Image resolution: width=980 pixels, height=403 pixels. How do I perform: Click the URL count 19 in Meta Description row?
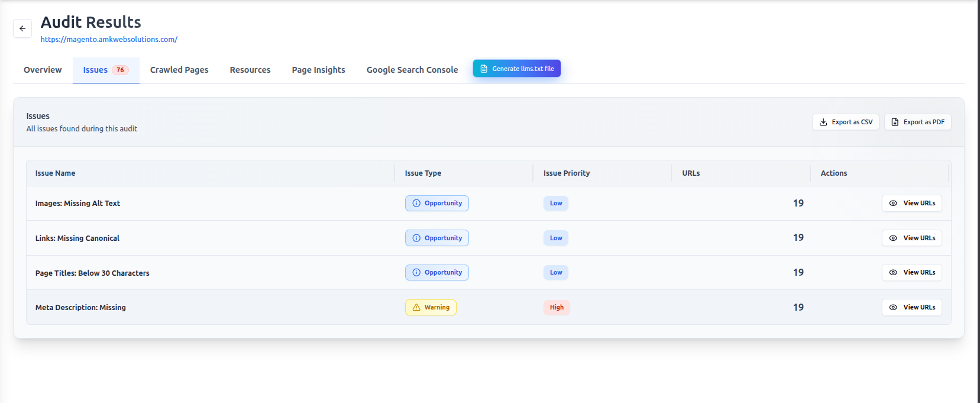pos(798,307)
